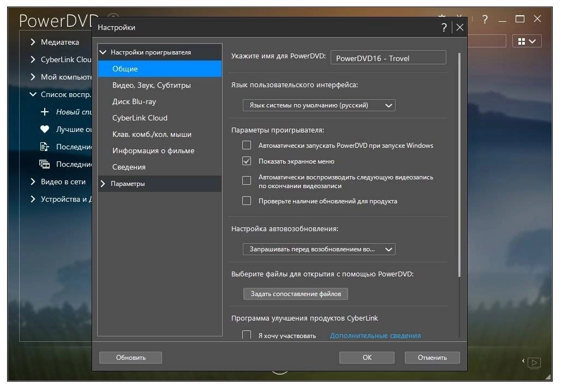Click Отменить to cancel

[x=432, y=358]
